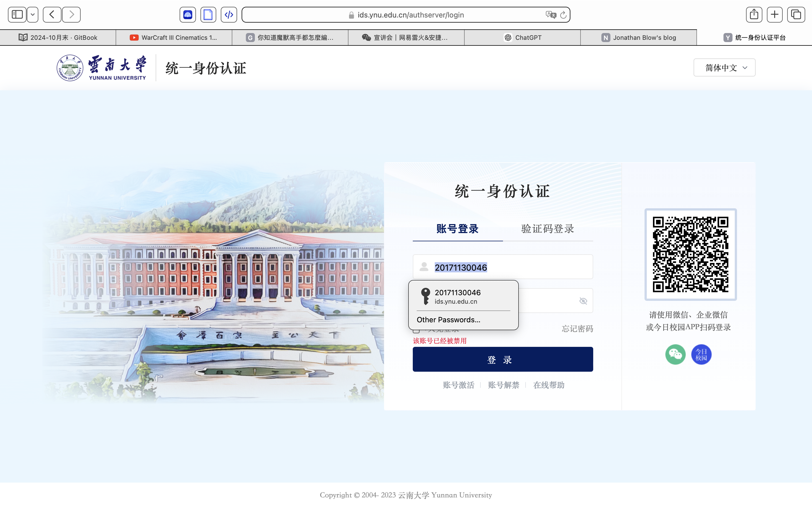The width and height of the screenshot is (812, 508).
Task: Click the red 该账号已经被禁用 error text
Action: tap(440, 341)
